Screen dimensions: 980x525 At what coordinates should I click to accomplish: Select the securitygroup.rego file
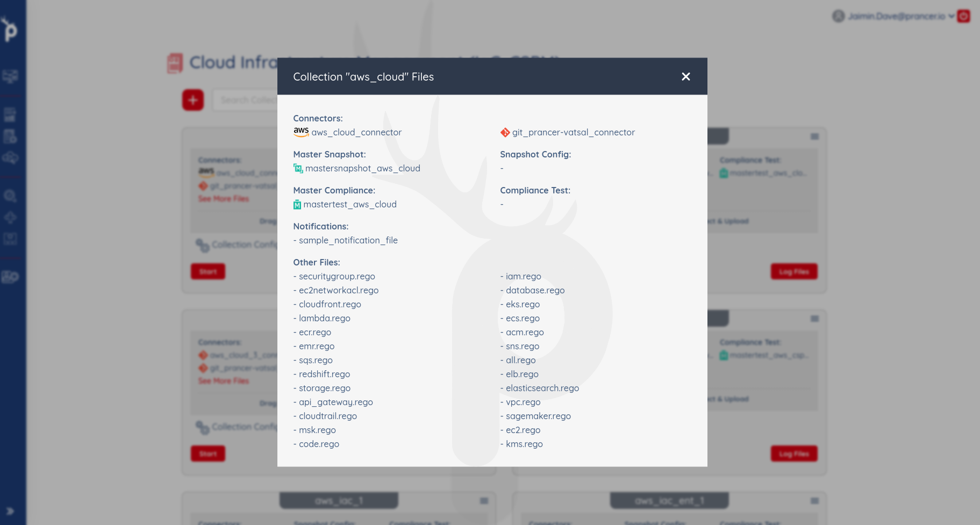337,276
